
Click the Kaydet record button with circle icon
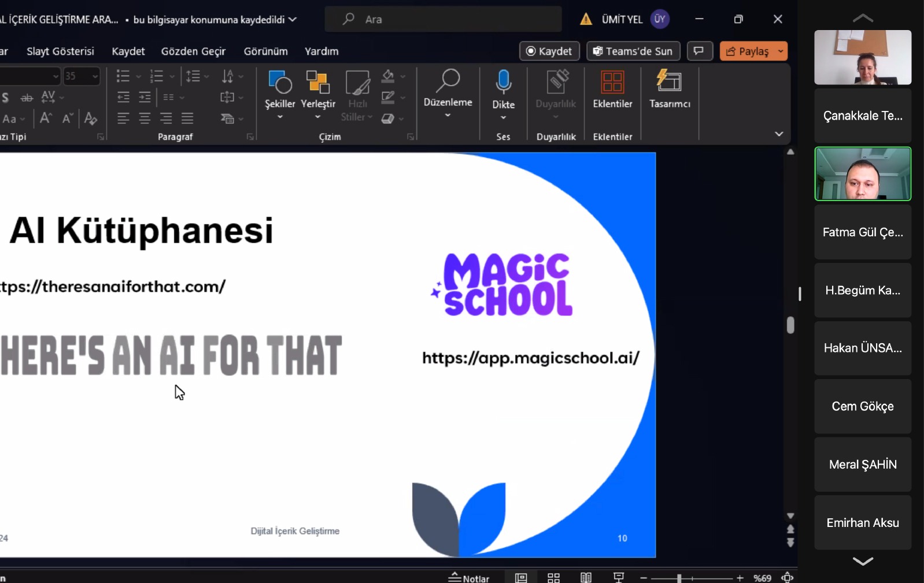(x=549, y=51)
